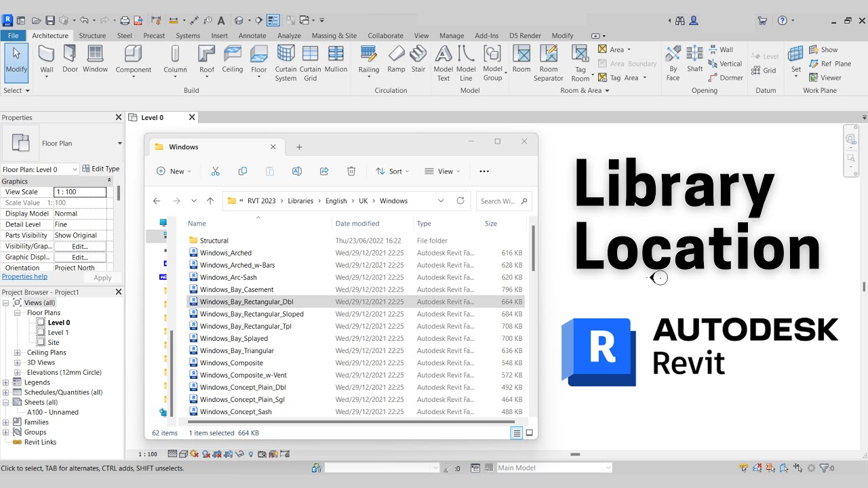Open the Main Model dropdown in the status bar
This screenshot has height=488, width=868.
608,468
